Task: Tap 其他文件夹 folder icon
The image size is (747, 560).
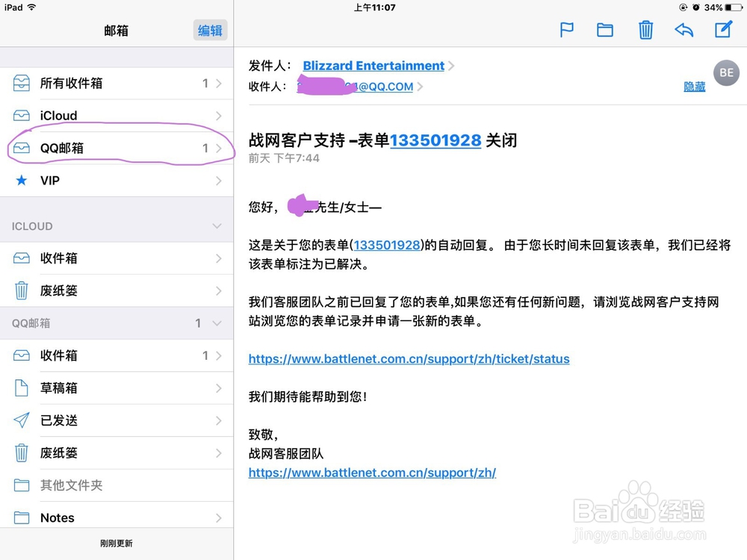Action: tap(22, 485)
